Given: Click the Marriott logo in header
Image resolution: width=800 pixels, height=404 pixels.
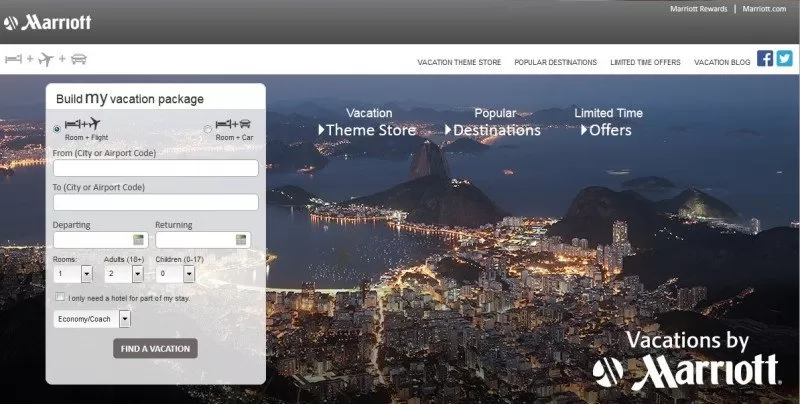Looking at the screenshot, I should click(47, 22).
